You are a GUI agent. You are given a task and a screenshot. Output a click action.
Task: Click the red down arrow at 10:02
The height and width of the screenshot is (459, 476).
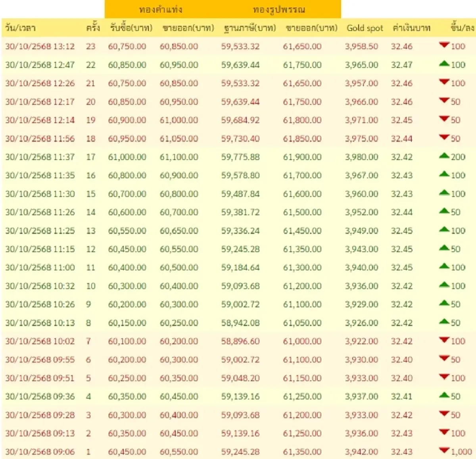tap(444, 340)
